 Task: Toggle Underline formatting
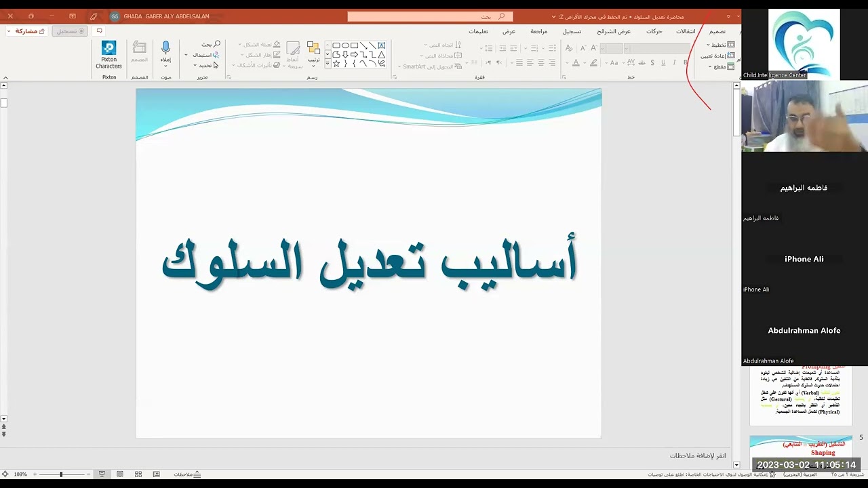[x=663, y=62]
